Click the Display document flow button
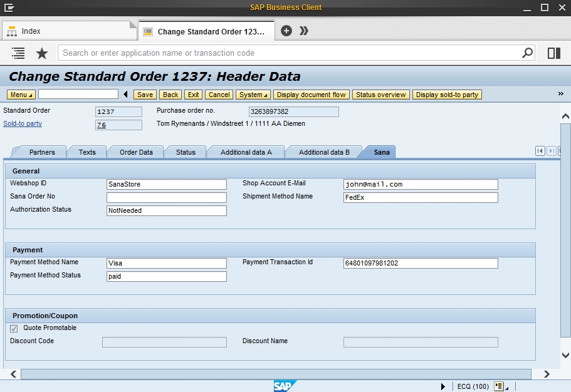 [x=312, y=95]
